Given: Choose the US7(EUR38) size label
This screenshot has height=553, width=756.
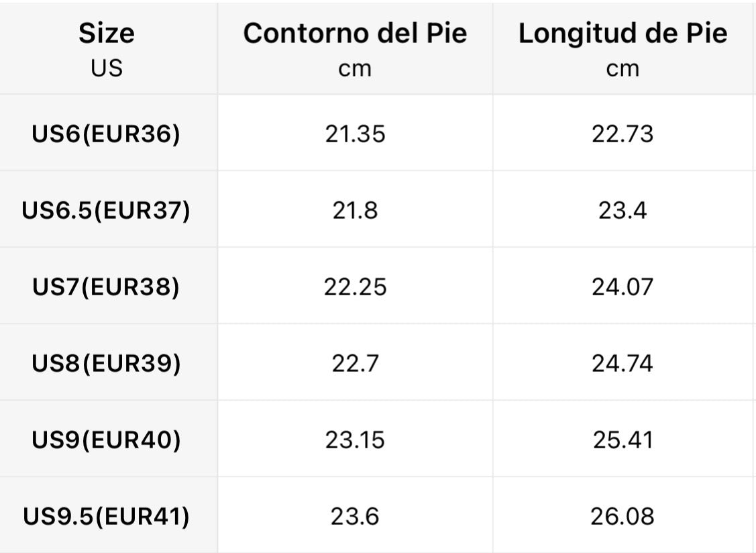Looking at the screenshot, I should tap(107, 287).
